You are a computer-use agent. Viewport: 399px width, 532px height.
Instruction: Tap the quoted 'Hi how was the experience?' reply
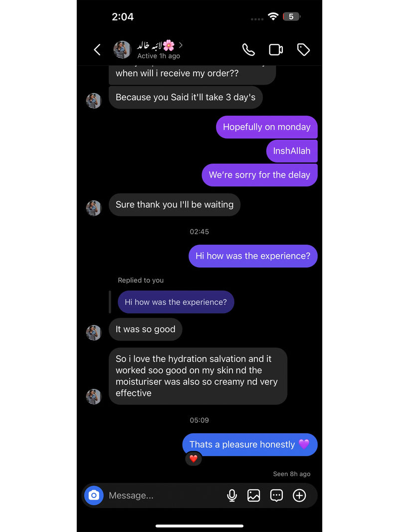[x=176, y=302]
